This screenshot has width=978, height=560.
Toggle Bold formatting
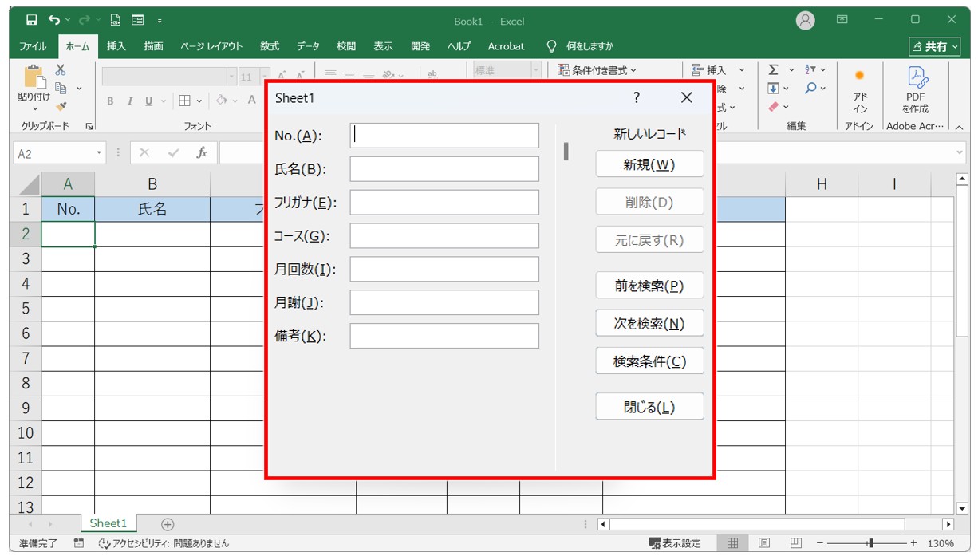(x=110, y=101)
